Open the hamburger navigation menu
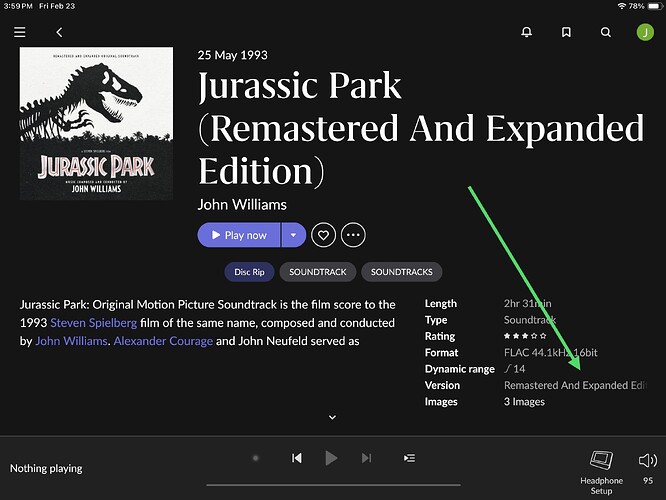 pos(20,33)
